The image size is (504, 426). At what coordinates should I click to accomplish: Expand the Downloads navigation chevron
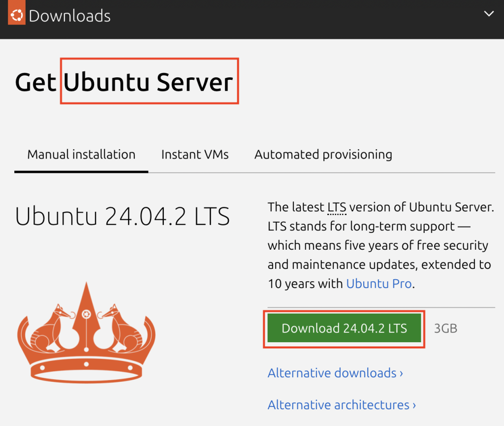(x=489, y=13)
